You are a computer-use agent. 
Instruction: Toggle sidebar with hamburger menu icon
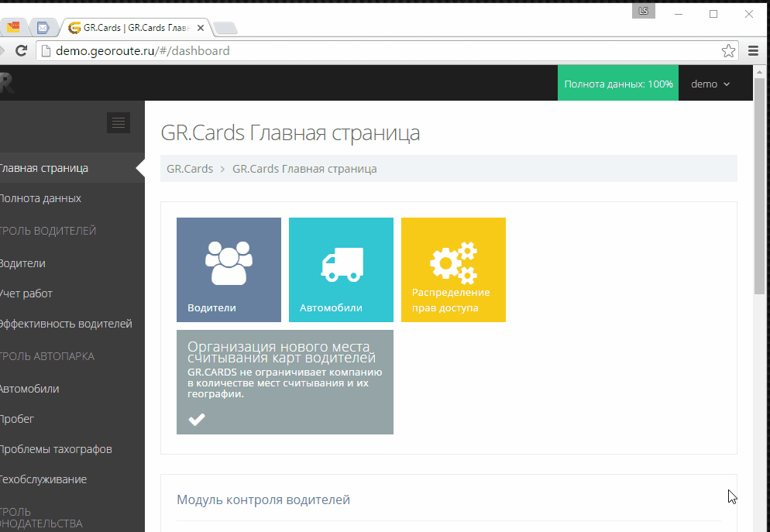tap(119, 122)
